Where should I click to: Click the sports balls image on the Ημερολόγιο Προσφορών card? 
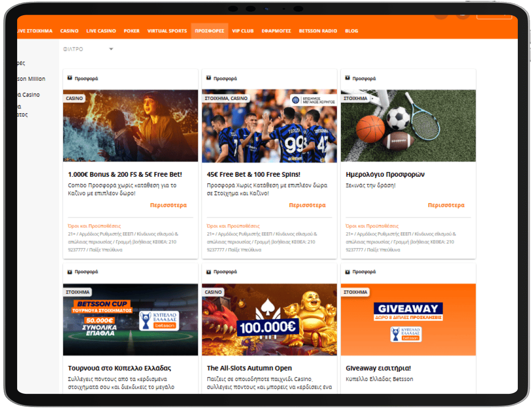pos(408,125)
